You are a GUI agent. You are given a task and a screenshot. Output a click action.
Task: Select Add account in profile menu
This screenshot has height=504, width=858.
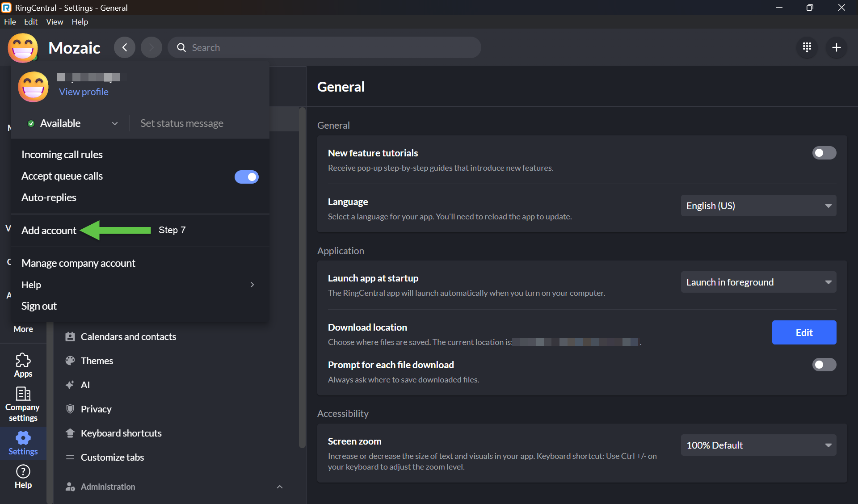click(x=49, y=231)
